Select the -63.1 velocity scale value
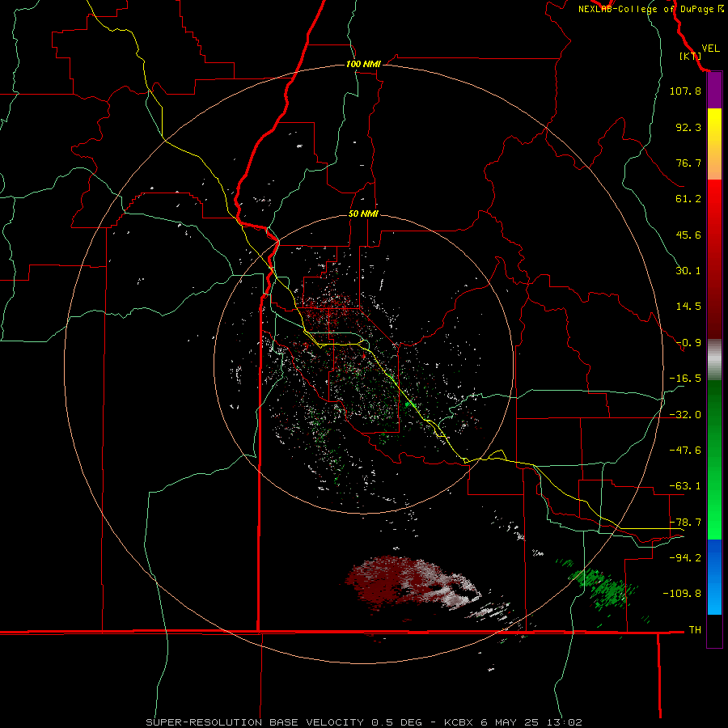This screenshot has height=728, width=728. coord(685,486)
